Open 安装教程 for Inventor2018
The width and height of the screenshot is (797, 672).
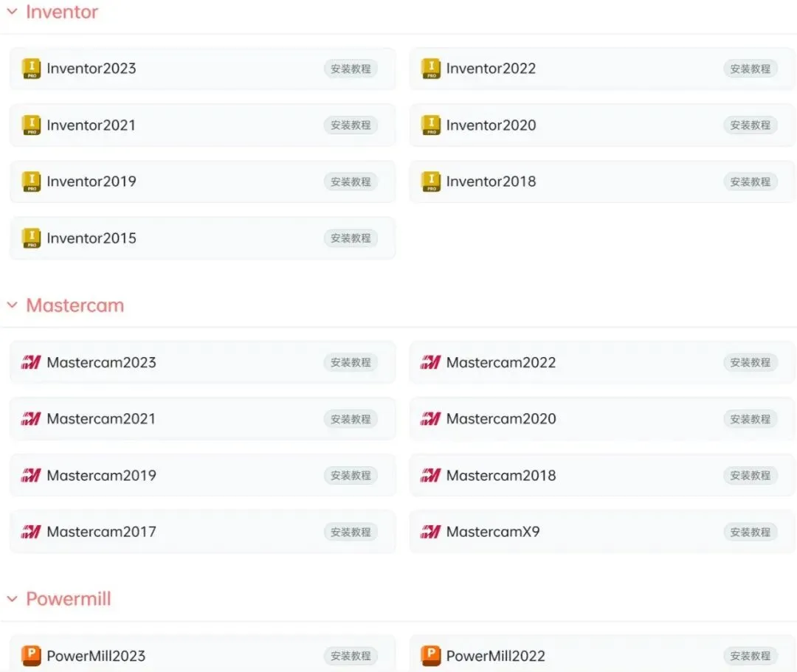pos(751,181)
